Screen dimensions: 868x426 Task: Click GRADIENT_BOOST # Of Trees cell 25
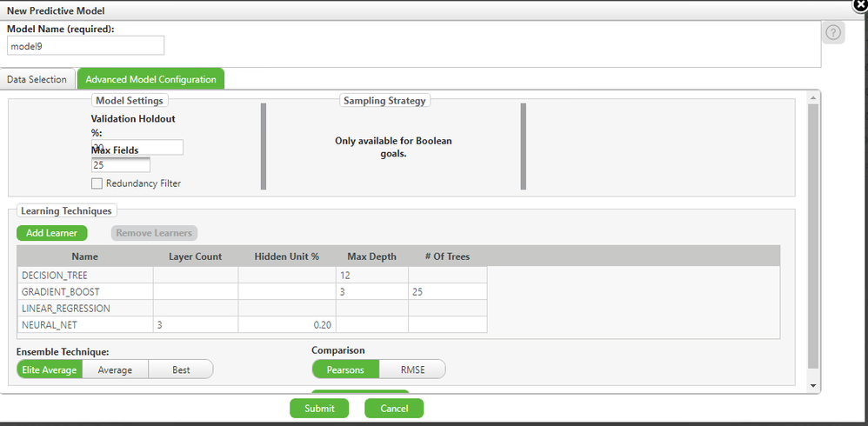coord(448,291)
